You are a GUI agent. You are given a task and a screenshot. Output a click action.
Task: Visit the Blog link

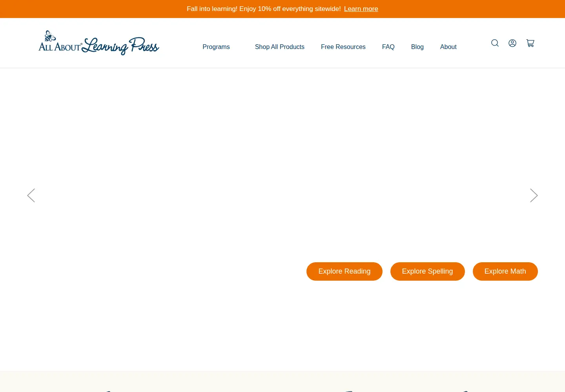[x=417, y=47]
